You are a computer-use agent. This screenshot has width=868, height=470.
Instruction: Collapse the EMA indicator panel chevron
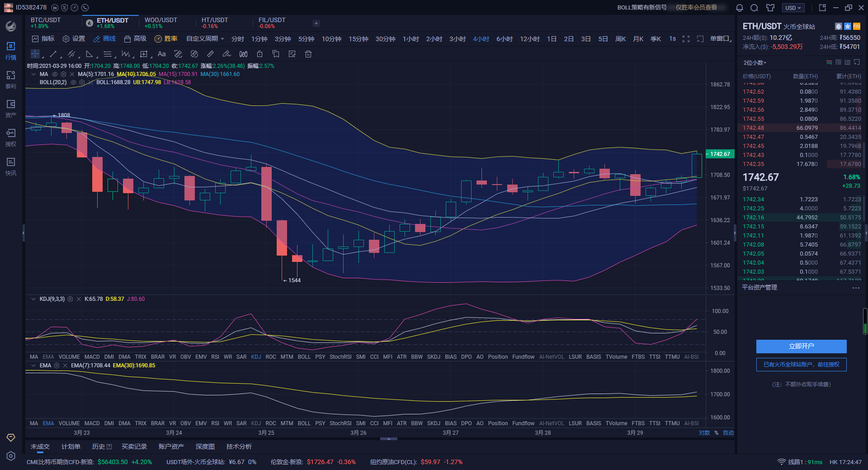pyautogui.click(x=33, y=366)
